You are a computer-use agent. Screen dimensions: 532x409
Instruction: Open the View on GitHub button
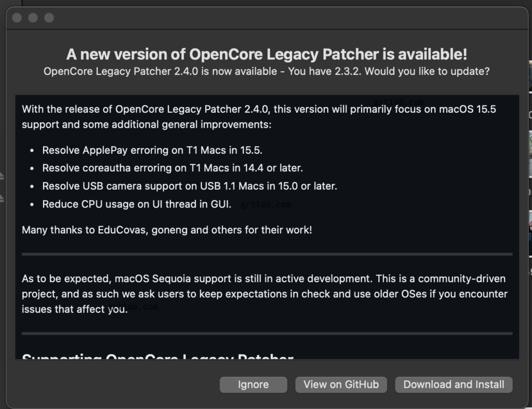pos(341,385)
